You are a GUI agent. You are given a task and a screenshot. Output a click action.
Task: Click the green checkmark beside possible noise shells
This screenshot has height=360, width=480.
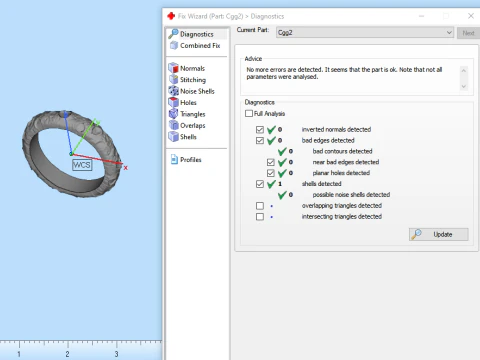tap(282, 195)
